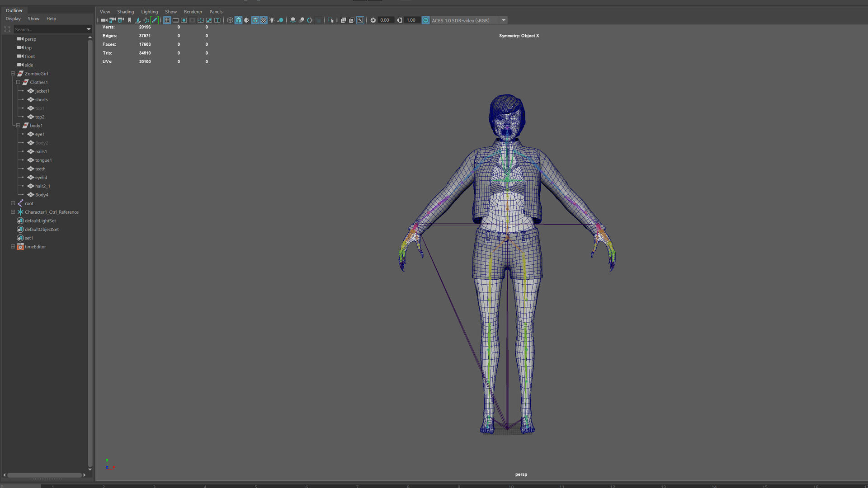Expand Character1_Ctrl_Reference node
Viewport: 868px width, 488px height.
[13, 212]
